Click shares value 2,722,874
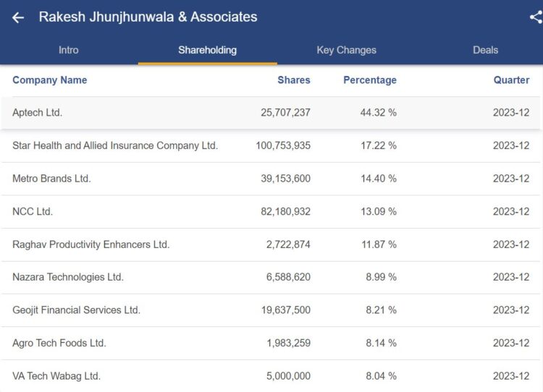The image size is (543, 392). pos(288,244)
